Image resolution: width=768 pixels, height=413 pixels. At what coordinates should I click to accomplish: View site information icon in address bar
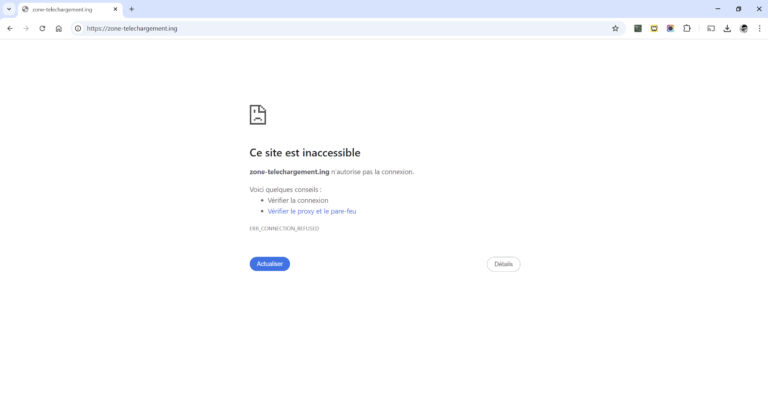pyautogui.click(x=78, y=28)
